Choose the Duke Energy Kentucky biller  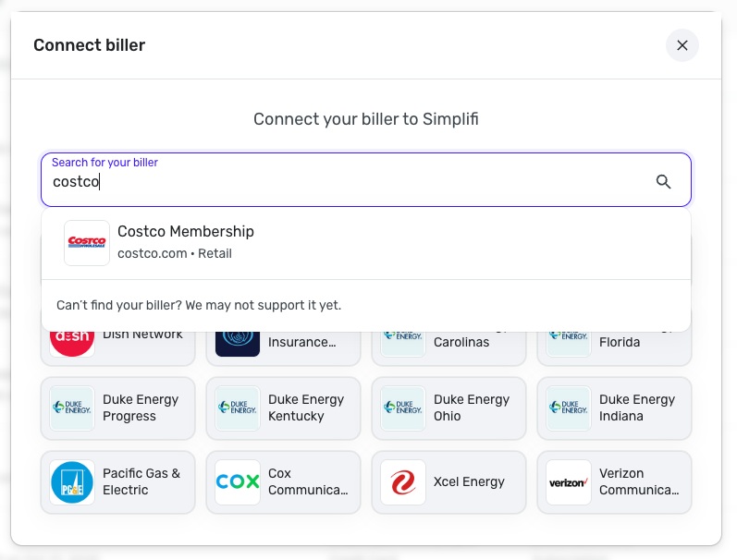(283, 408)
